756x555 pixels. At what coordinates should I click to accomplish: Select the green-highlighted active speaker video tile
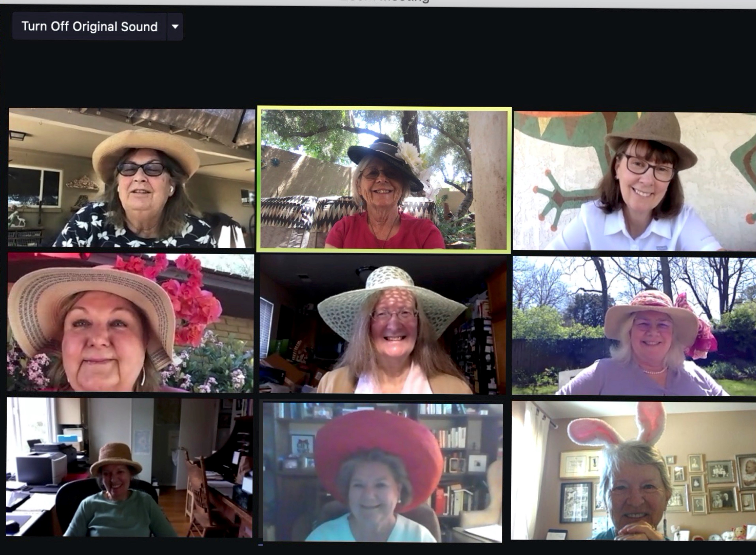pos(384,179)
